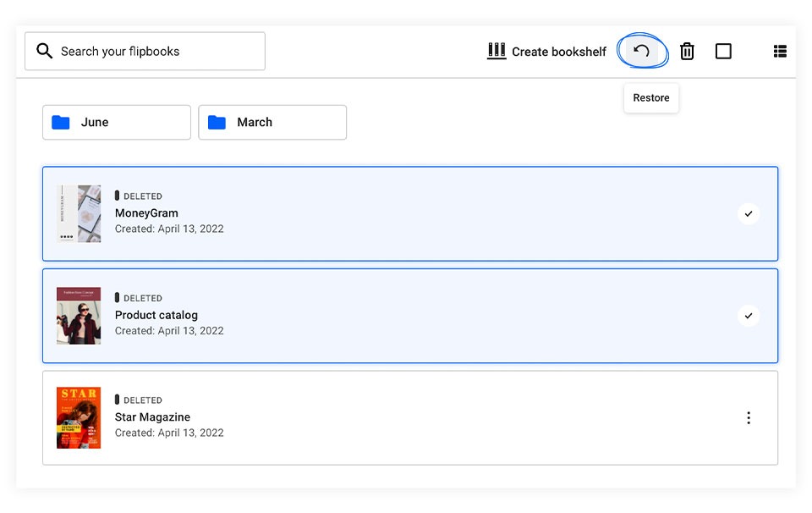Click Create bookshelf button
The image size is (812, 513).
coord(546,52)
